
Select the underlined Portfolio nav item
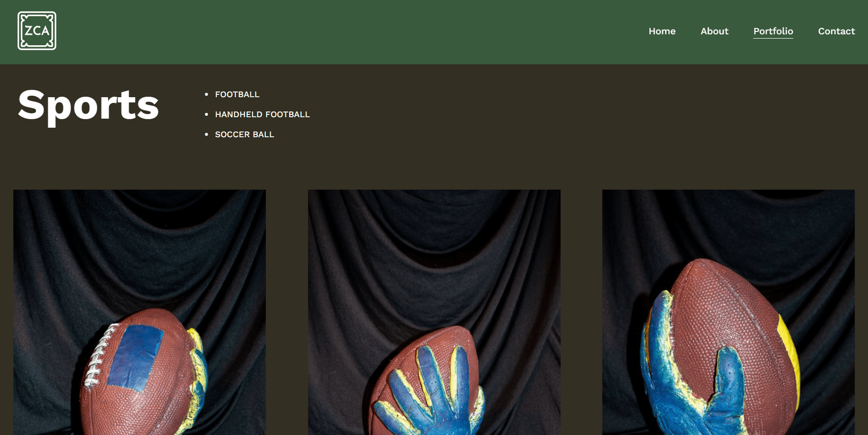tap(773, 31)
